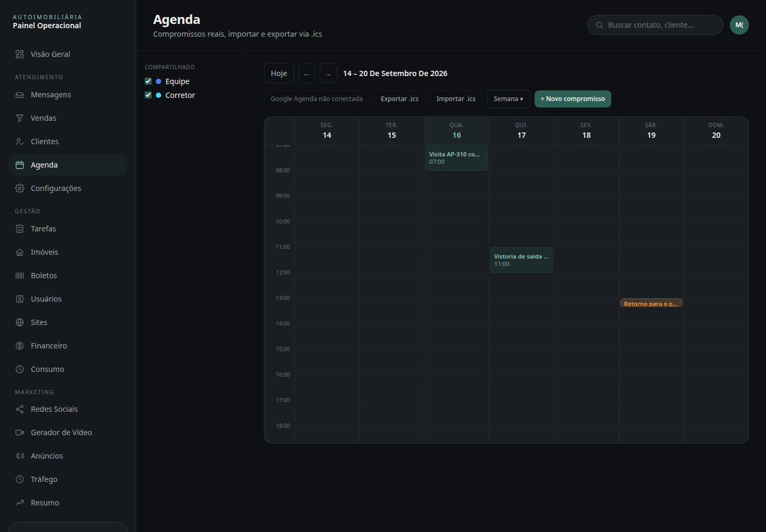Click the Anúncios speaker icon
This screenshot has height=532, width=766.
click(x=20, y=456)
